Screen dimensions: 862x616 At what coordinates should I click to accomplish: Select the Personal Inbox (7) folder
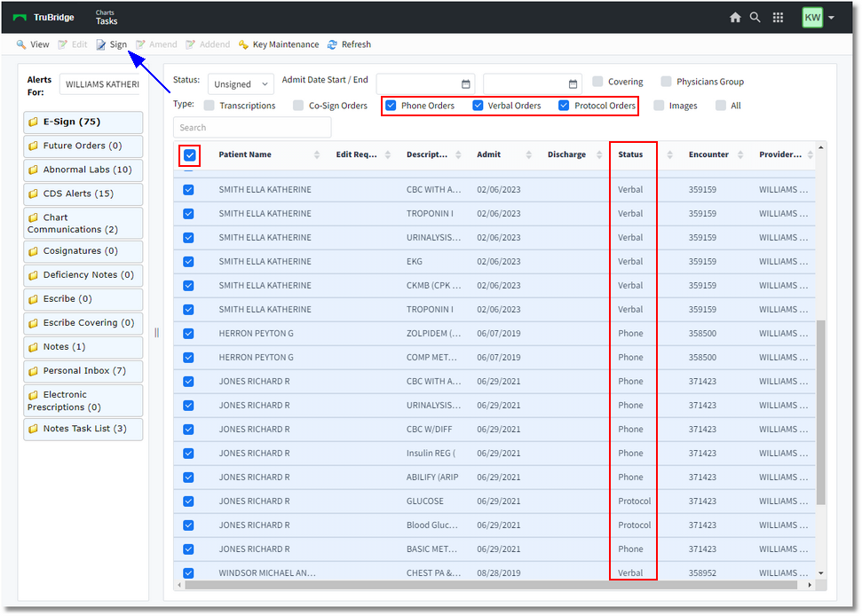point(83,371)
